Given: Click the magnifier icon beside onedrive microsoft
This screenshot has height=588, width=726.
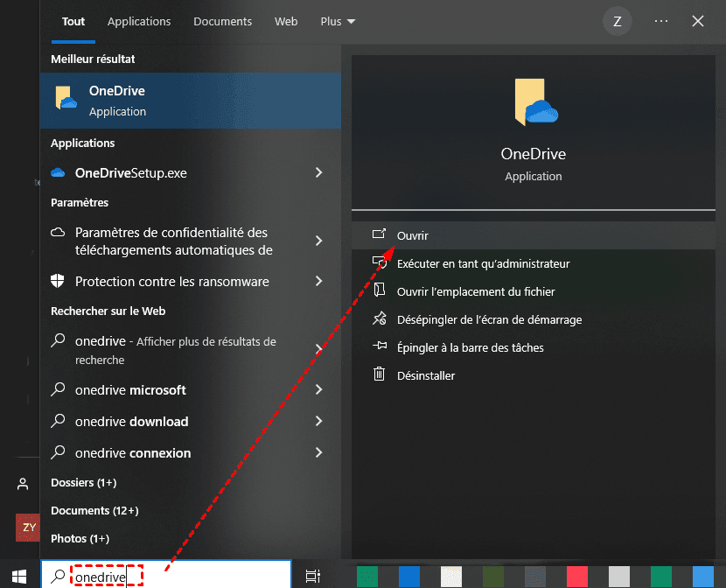Looking at the screenshot, I should (58, 389).
